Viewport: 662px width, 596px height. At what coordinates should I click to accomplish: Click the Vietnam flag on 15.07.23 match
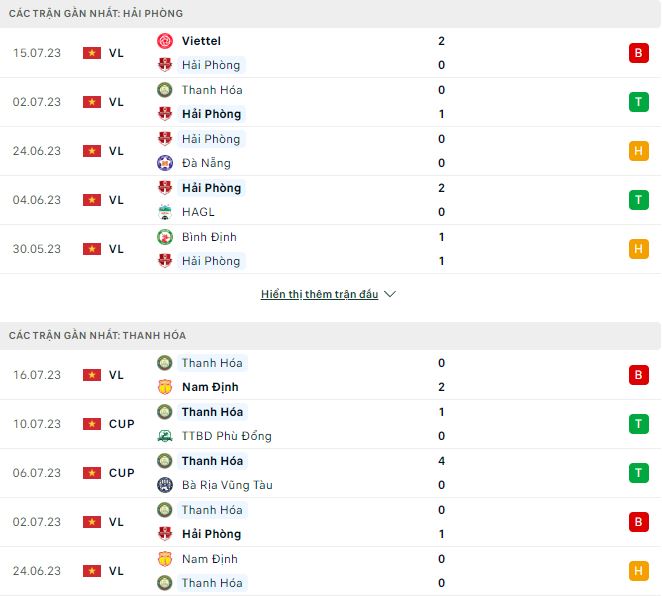92,53
